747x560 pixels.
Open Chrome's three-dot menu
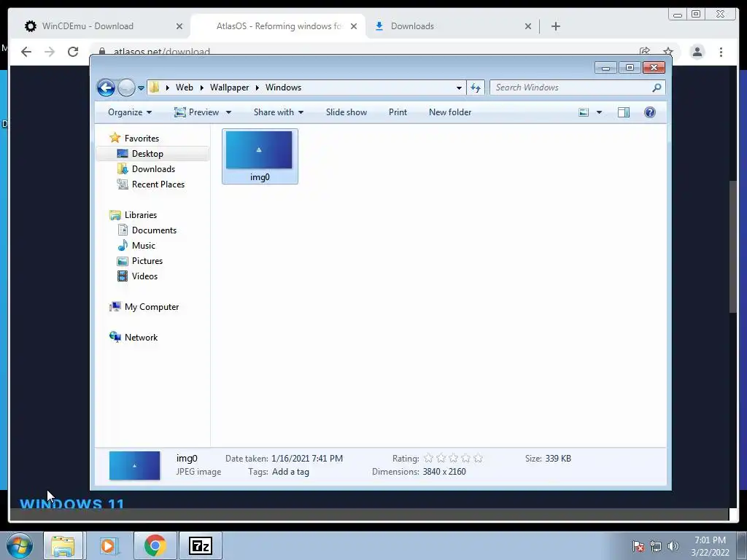tap(721, 52)
